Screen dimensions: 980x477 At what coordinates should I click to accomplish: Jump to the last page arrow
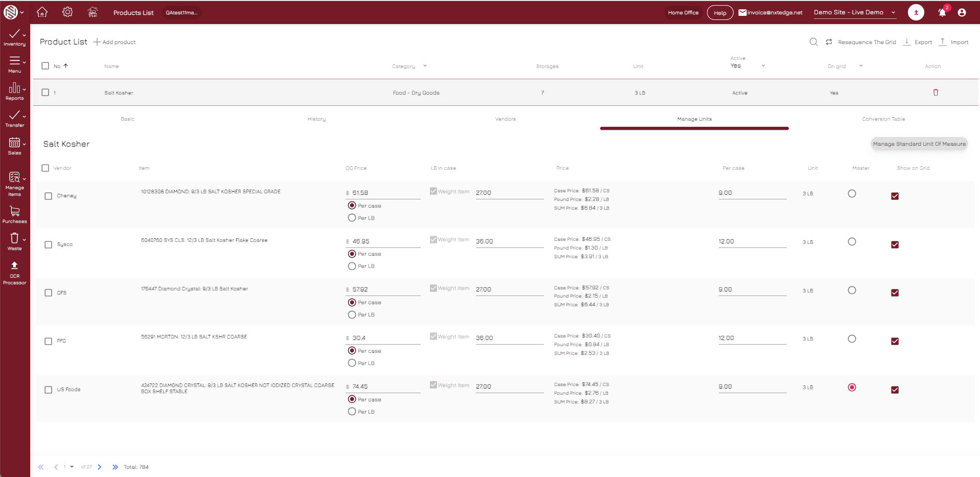pos(115,467)
